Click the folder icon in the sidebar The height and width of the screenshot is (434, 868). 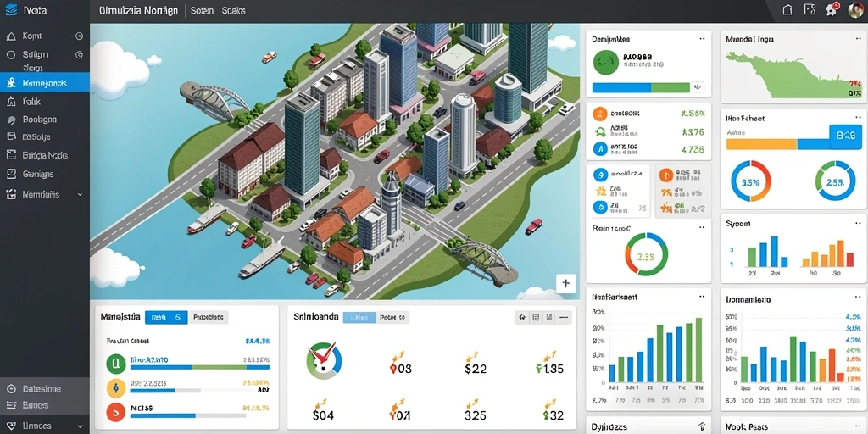[10, 136]
